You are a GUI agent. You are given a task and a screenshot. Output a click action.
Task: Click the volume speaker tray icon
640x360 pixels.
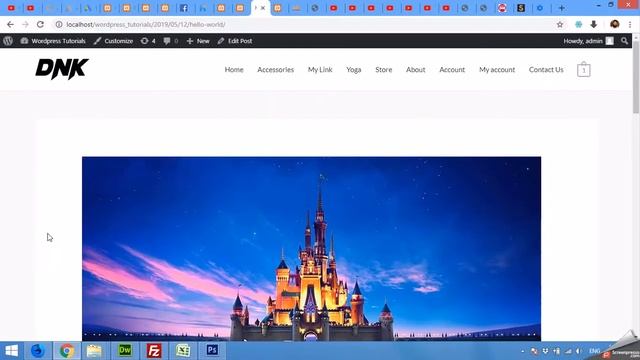point(578,351)
